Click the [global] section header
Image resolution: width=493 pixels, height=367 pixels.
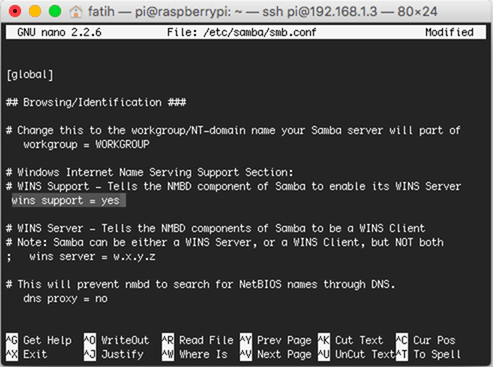pyautogui.click(x=30, y=75)
